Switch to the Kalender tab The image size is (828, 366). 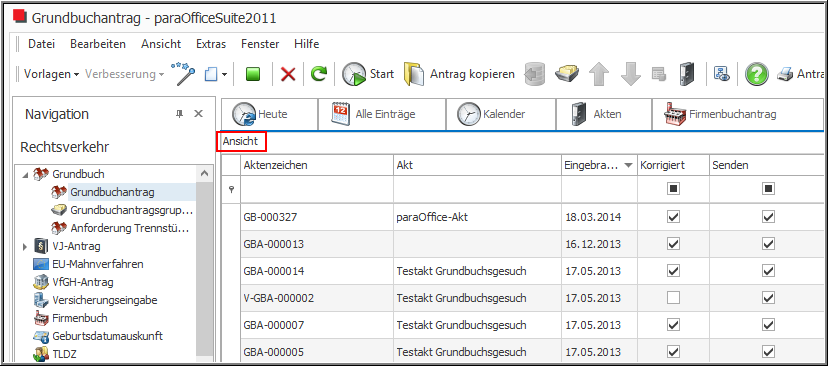click(501, 114)
